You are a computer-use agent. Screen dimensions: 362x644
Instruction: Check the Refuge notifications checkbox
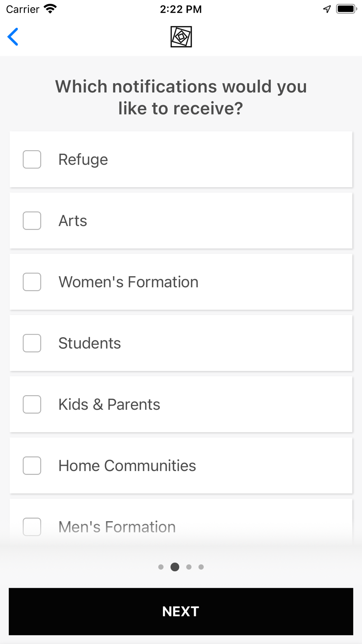[32, 159]
